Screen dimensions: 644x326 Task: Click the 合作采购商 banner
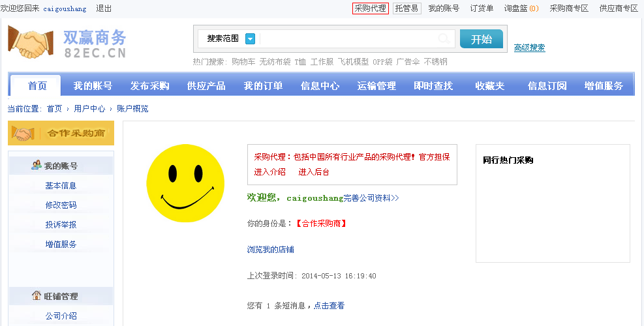(x=61, y=133)
